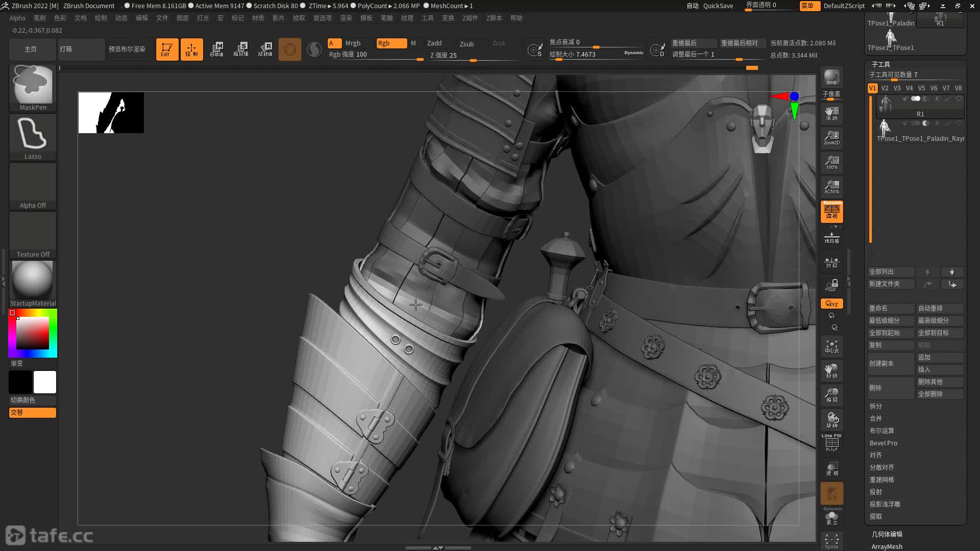Select the Move axis (M) tool
Screen dimensions: 980x551
point(216,49)
